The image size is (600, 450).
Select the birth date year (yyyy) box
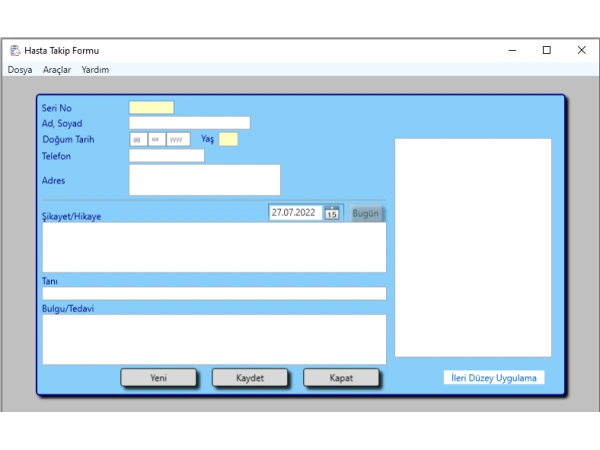click(x=178, y=140)
